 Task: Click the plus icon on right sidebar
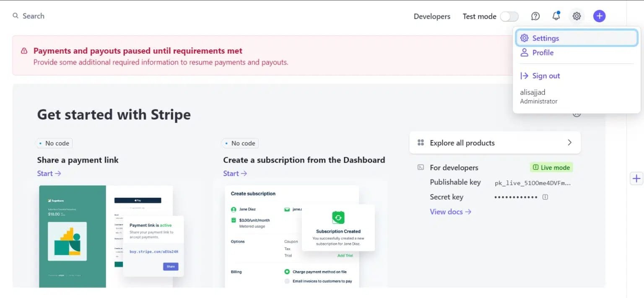click(636, 179)
